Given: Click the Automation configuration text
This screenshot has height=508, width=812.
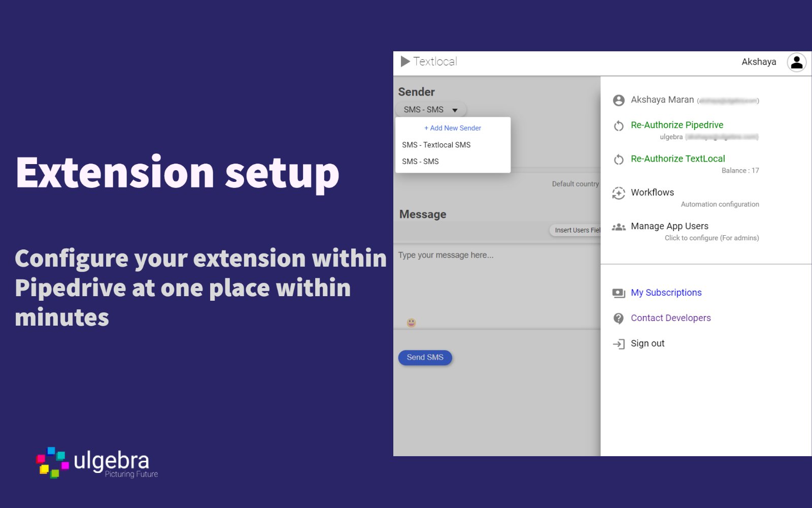Looking at the screenshot, I should [x=720, y=204].
